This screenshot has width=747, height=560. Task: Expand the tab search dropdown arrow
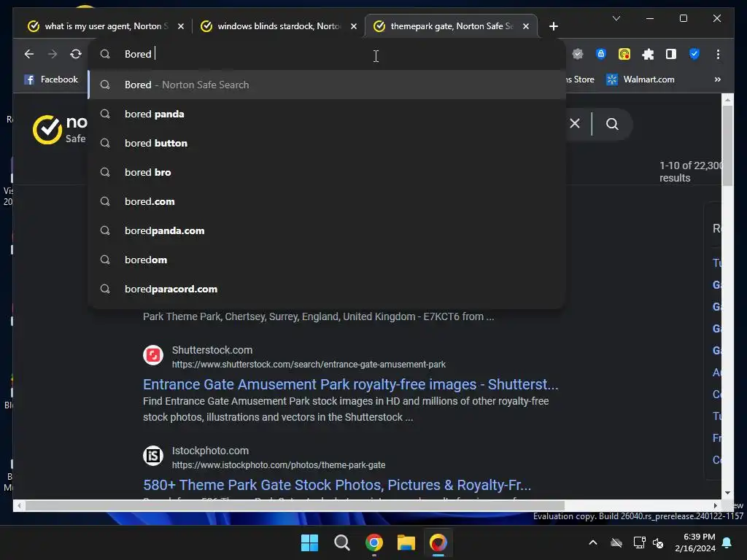click(616, 18)
